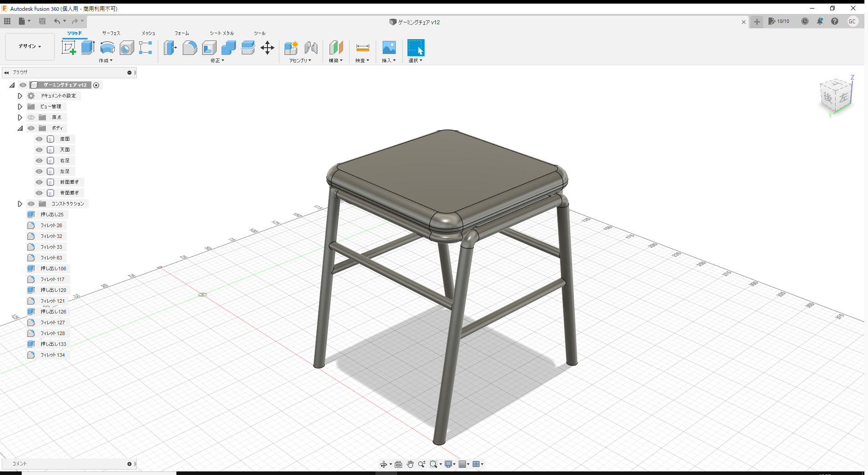Activate the Shell tool icon

209,47
